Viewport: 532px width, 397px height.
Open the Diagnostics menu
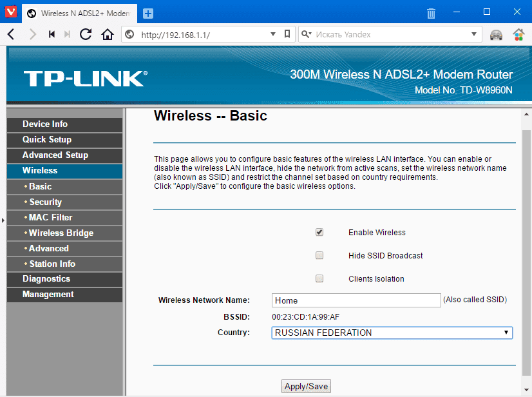click(x=64, y=279)
